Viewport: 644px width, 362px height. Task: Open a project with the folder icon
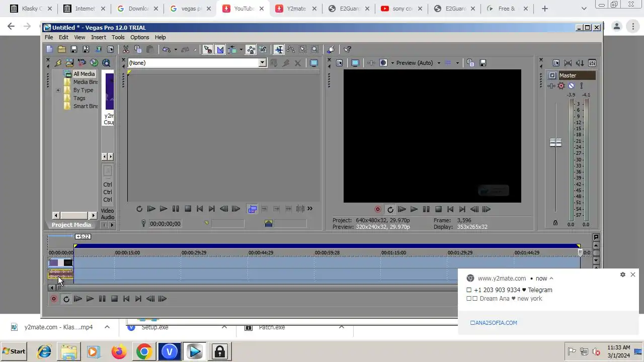point(61,49)
